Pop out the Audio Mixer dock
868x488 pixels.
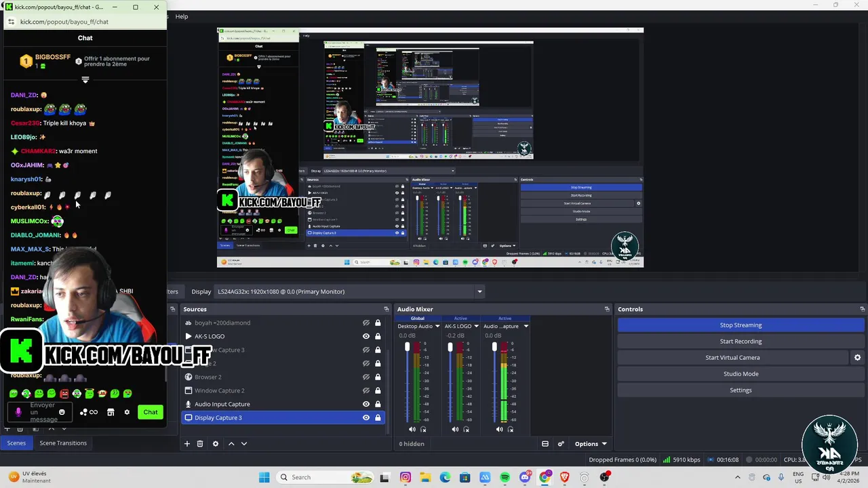coord(607,309)
